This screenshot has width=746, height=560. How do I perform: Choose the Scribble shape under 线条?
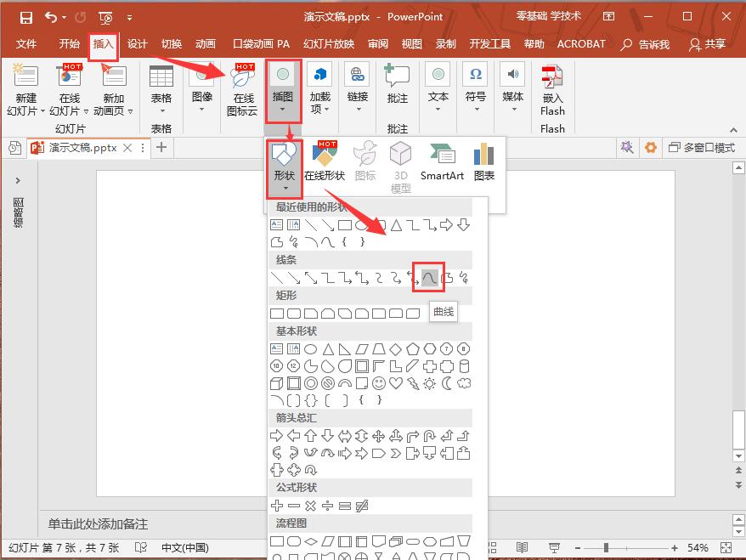click(x=464, y=277)
